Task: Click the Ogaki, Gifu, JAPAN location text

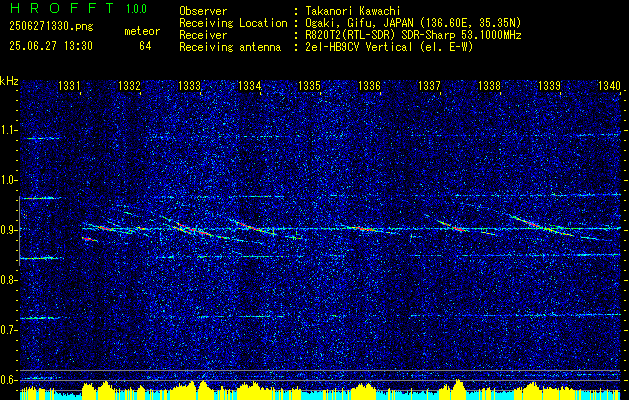Action: click(x=412, y=23)
